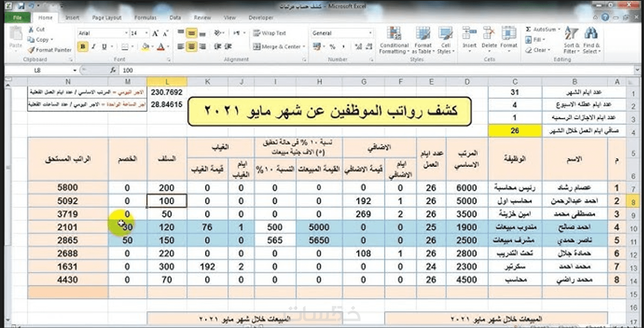The height and width of the screenshot is (328, 644).
Task: Toggle Bold formatting
Action: [83, 47]
